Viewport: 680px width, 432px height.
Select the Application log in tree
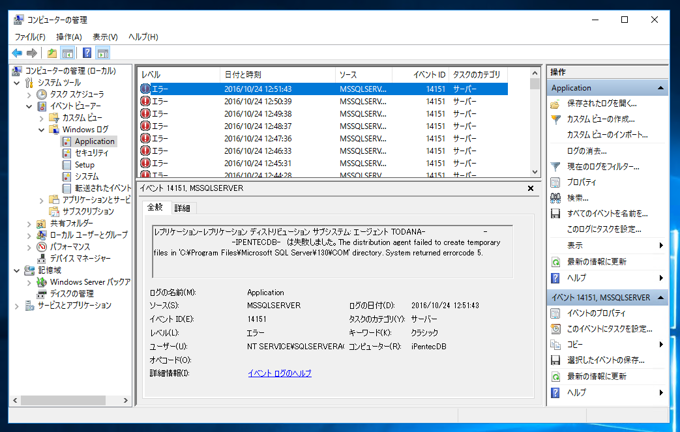click(x=94, y=141)
